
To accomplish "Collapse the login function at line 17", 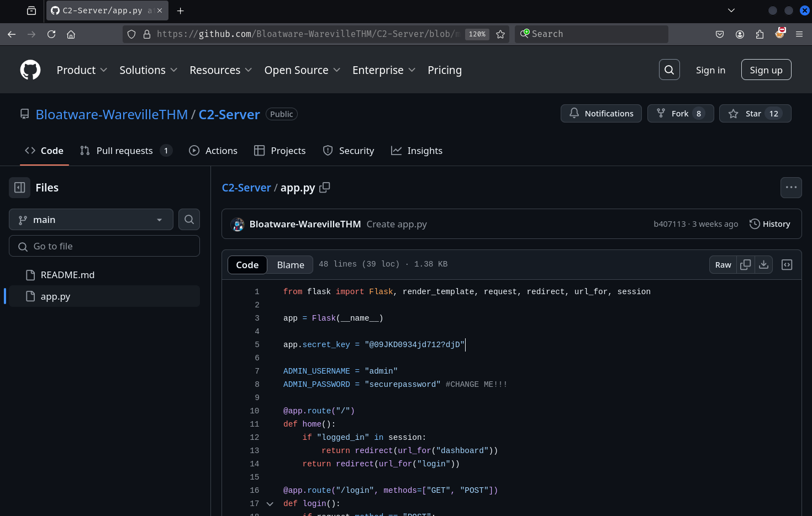I will [270, 504].
